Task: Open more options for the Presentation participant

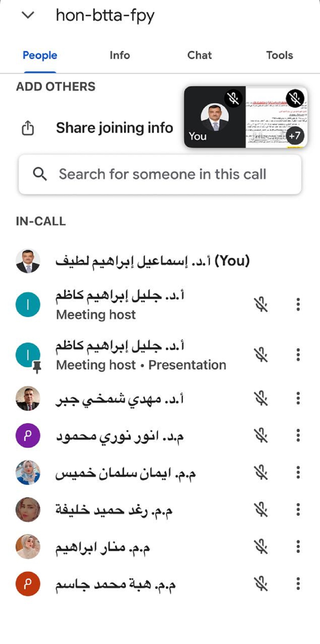Action: click(x=298, y=355)
